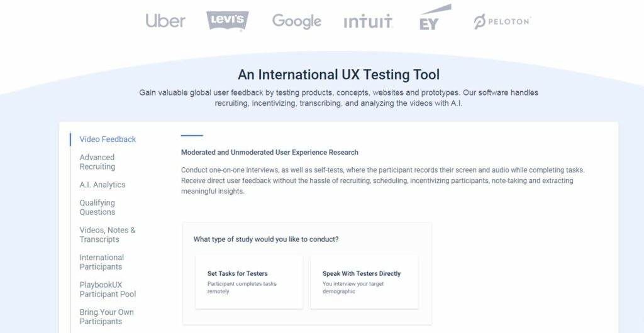
Task: Click the Intuit logo
Action: click(x=368, y=22)
